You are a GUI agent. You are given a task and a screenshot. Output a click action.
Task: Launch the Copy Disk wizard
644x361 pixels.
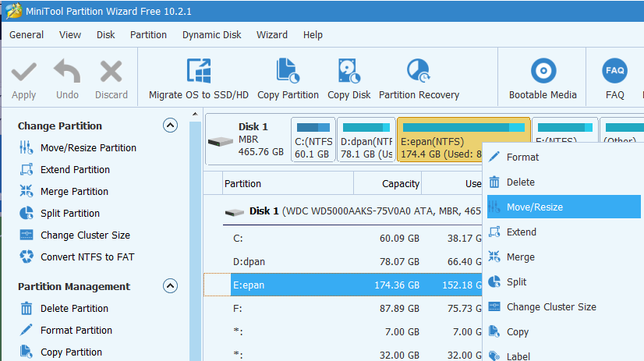tap(349, 79)
